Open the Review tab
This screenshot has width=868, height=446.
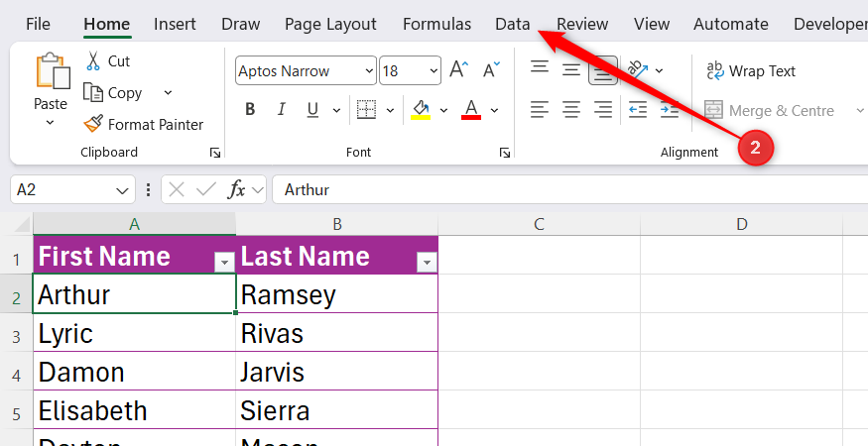(x=582, y=24)
